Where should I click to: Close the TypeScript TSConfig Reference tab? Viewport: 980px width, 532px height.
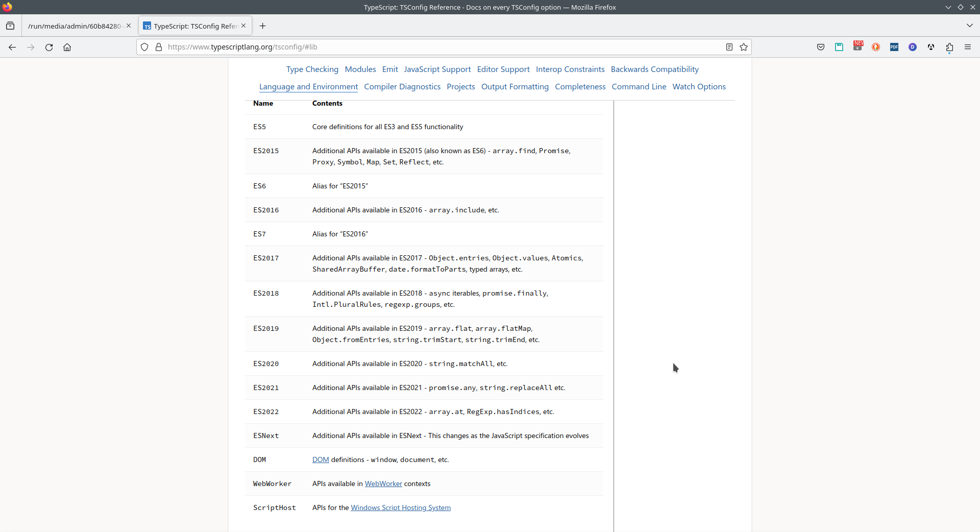pyautogui.click(x=243, y=26)
